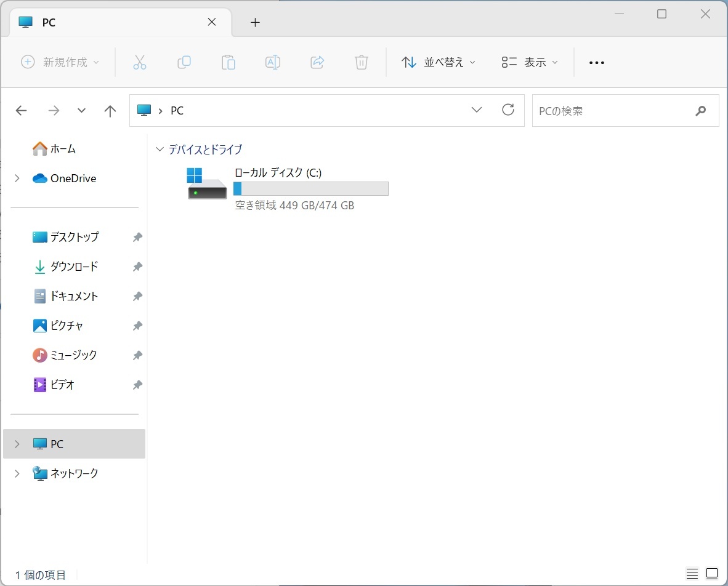Open the 並べ替え sort dropdown
The height and width of the screenshot is (586, 728).
coord(439,62)
